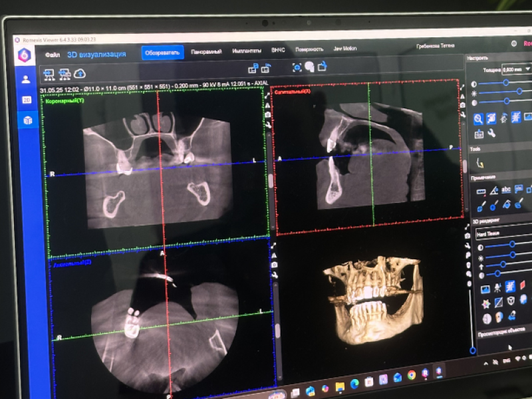Toggle the red plane icon in 3D rendering
The height and width of the screenshot is (399, 532).
pos(523,285)
